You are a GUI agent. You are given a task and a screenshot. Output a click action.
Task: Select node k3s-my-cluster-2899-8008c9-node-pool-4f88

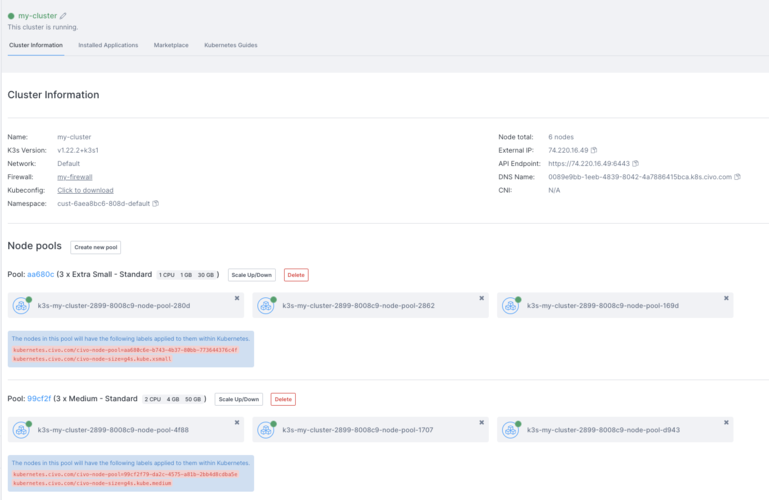(x=126, y=429)
